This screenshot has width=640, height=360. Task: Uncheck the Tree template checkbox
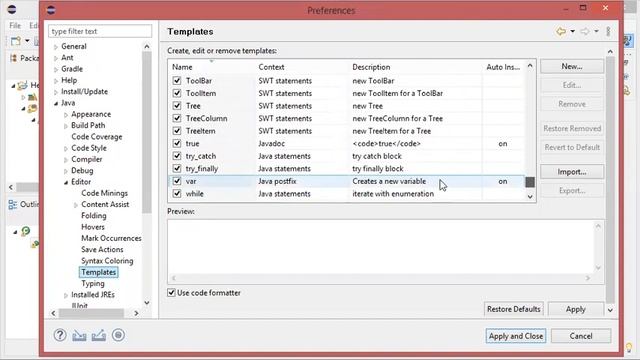click(177, 106)
